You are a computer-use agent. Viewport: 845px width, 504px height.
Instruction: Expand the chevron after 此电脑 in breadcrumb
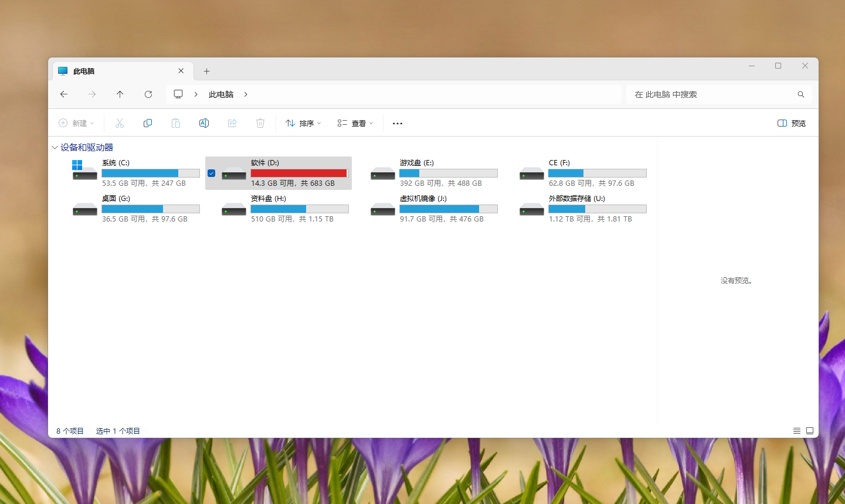[246, 94]
